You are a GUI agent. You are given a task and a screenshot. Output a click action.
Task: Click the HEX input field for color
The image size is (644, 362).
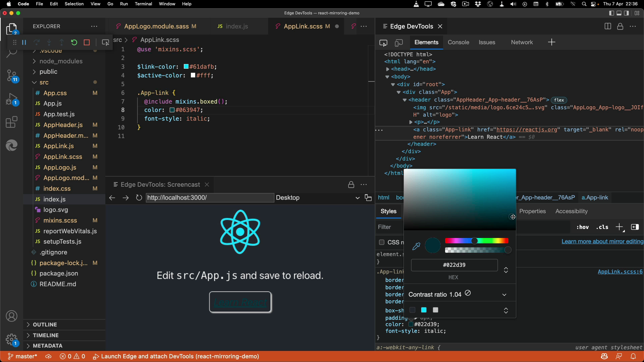pyautogui.click(x=454, y=265)
